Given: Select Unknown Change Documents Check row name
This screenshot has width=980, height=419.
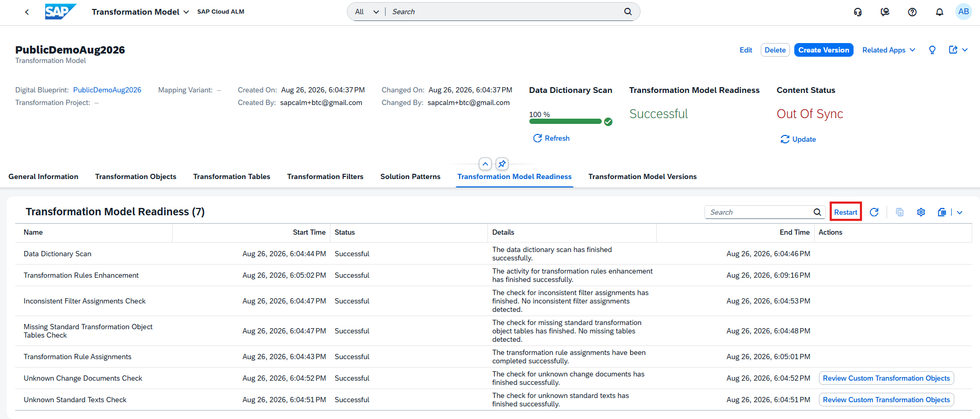Looking at the screenshot, I should tap(83, 378).
